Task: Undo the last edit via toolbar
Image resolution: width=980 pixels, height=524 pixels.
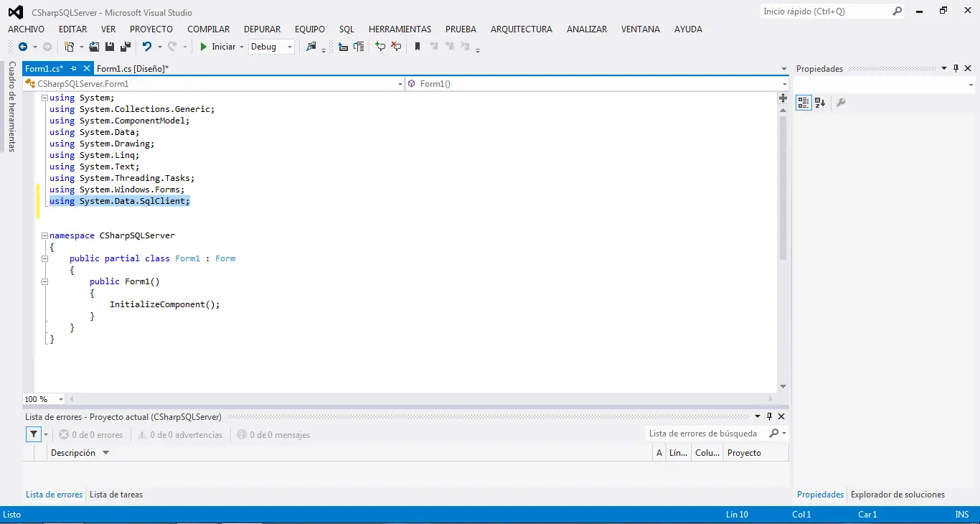Action: click(x=147, y=47)
